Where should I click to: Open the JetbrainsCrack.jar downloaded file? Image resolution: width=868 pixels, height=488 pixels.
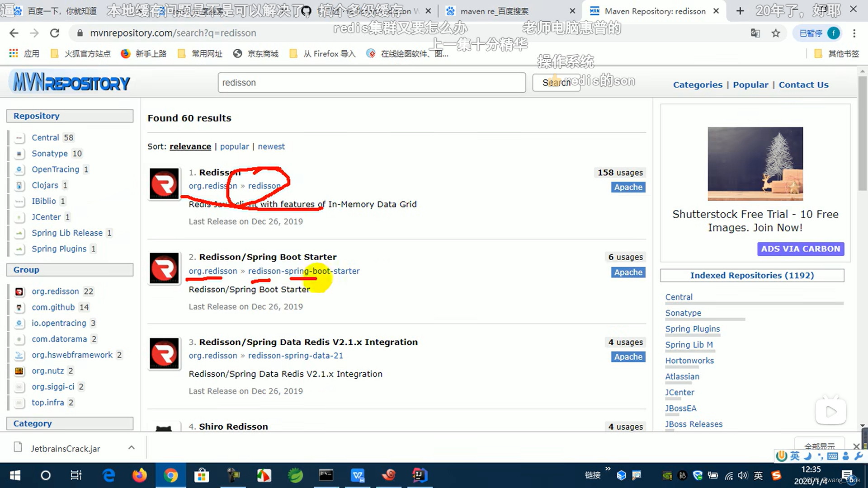click(x=65, y=448)
